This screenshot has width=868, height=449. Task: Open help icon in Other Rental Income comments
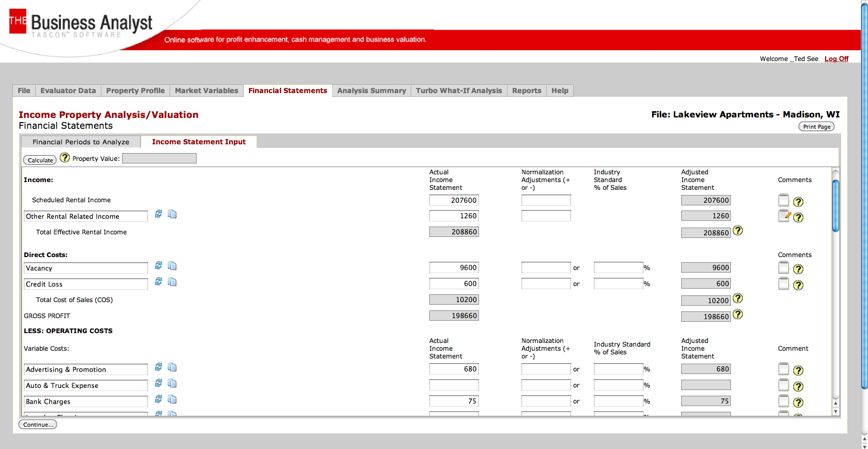[x=798, y=217]
